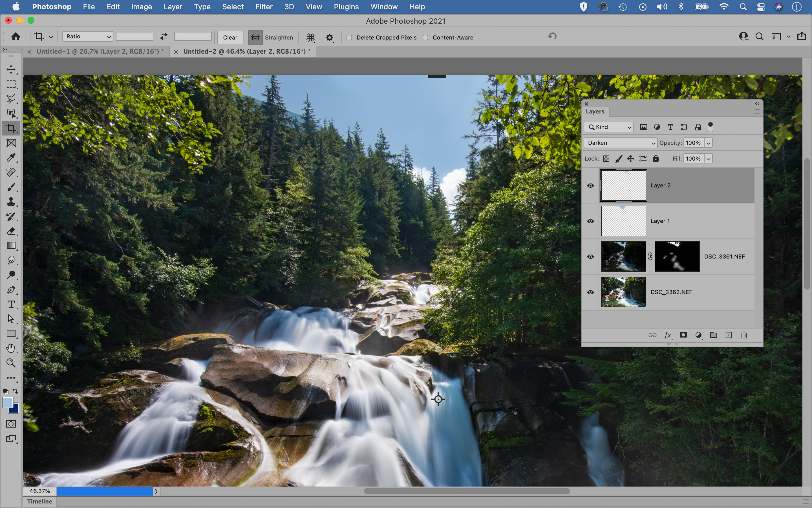Toggle lock all on layer
Screen dimensions: 812x508
pos(656,159)
